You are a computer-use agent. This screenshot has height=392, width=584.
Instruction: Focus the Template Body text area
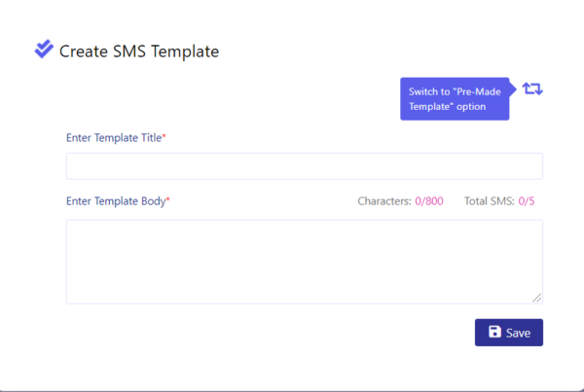coord(305,262)
